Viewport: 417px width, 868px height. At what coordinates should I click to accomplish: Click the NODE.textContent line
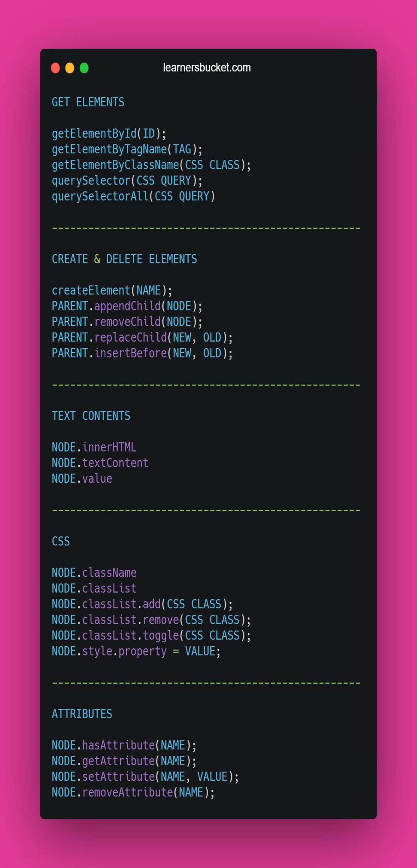click(100, 463)
